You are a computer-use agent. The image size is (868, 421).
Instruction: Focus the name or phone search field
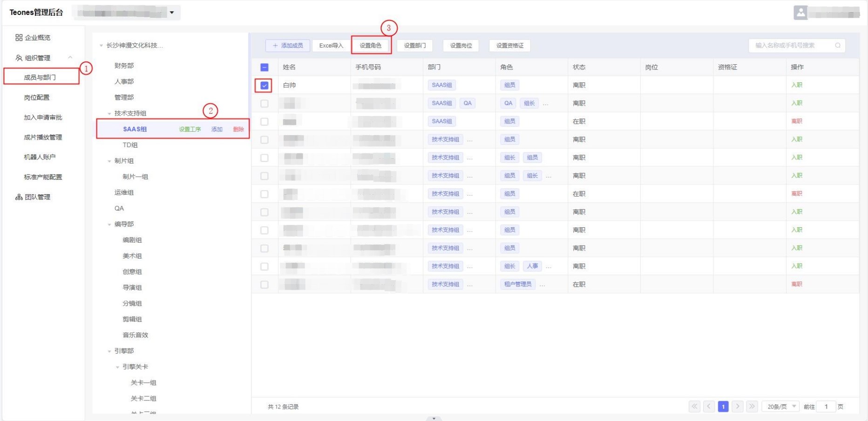792,46
